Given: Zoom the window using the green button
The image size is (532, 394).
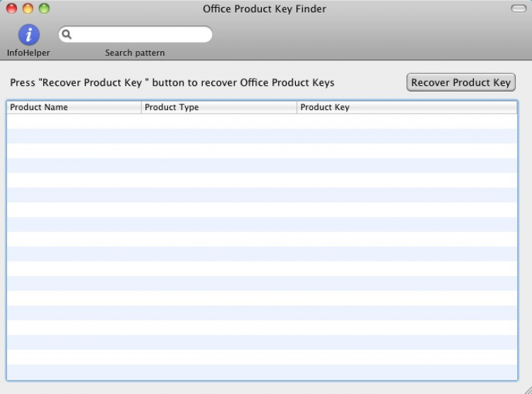Looking at the screenshot, I should coord(44,9).
